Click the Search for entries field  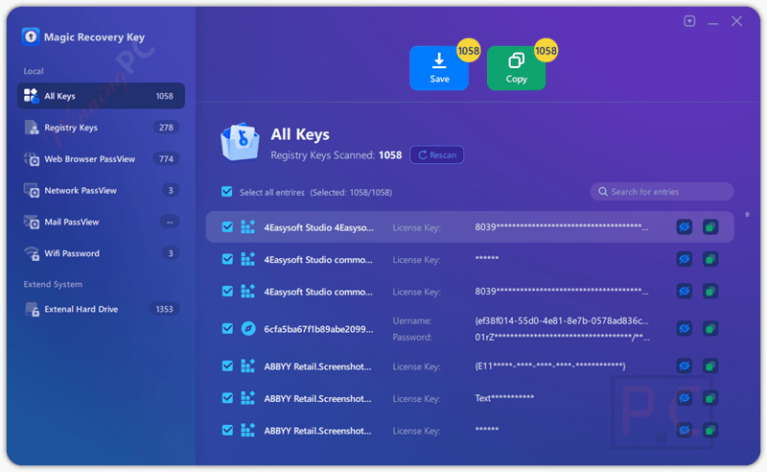click(662, 192)
